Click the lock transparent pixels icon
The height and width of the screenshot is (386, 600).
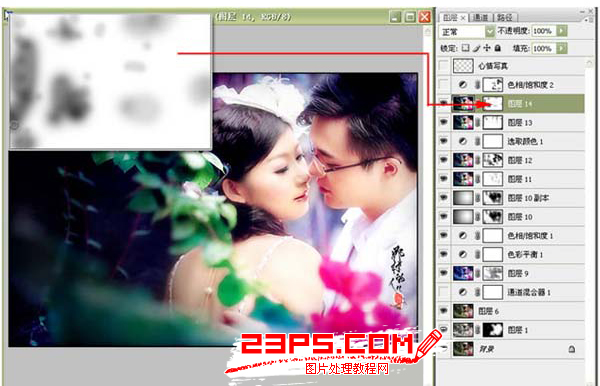[465, 48]
